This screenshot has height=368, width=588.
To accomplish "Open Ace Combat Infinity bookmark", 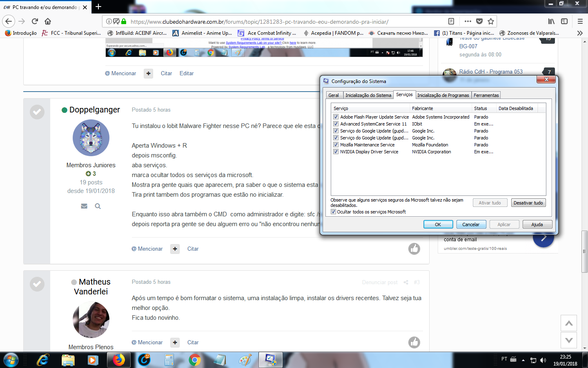I will (267, 33).
